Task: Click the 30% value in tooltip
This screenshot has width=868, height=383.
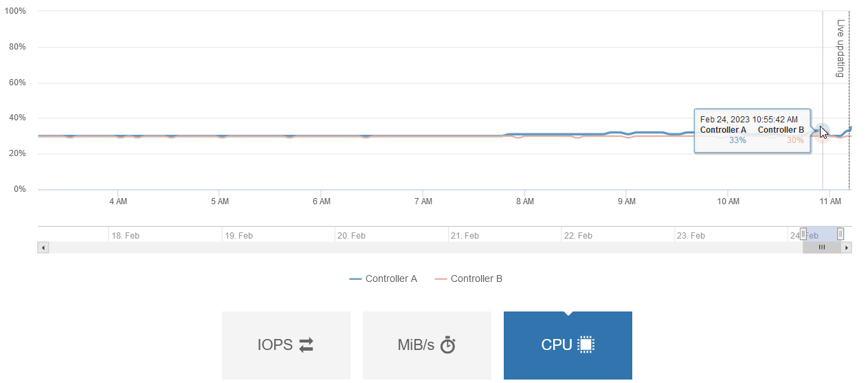Action: click(795, 140)
